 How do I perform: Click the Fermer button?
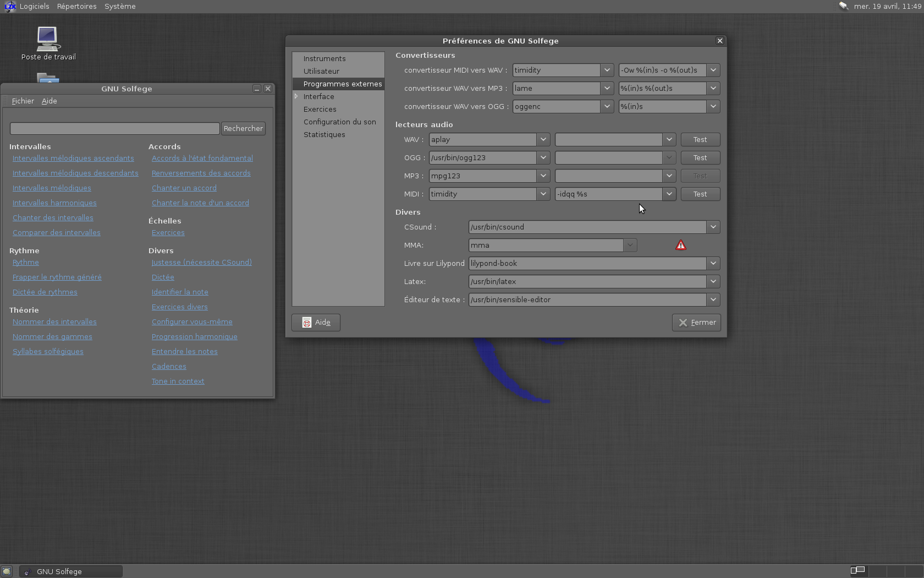[696, 323]
